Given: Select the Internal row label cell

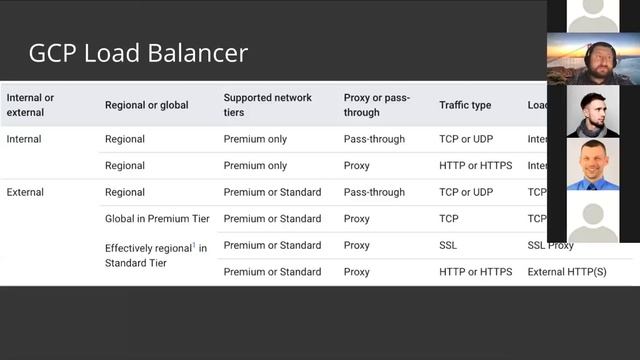Looking at the screenshot, I should [x=24, y=139].
